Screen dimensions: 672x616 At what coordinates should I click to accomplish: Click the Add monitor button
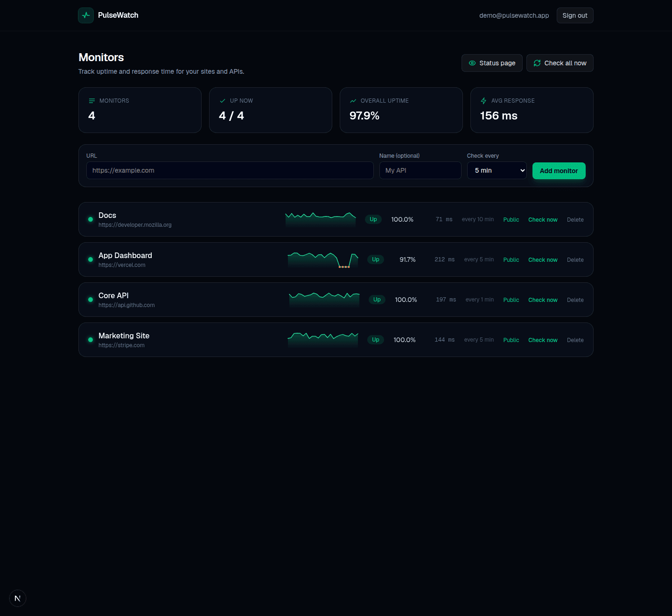(x=559, y=171)
